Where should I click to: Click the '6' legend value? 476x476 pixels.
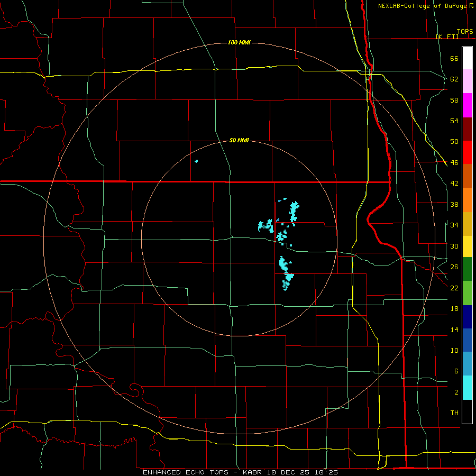pos(456,371)
